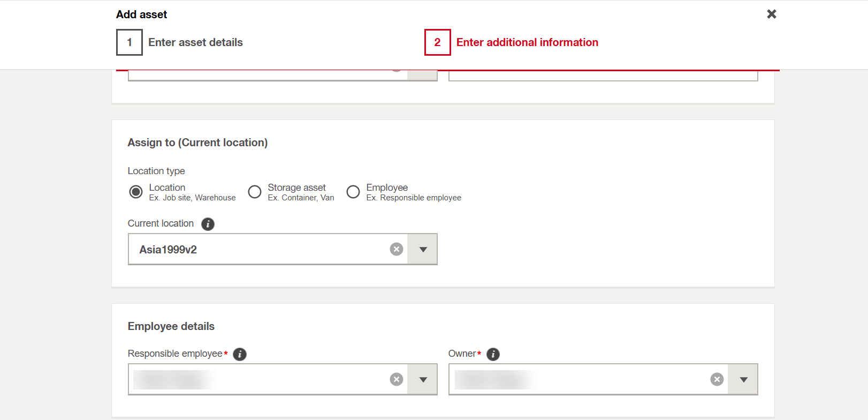This screenshot has height=420, width=868.
Task: Click the step number 1 box
Action: tap(130, 42)
